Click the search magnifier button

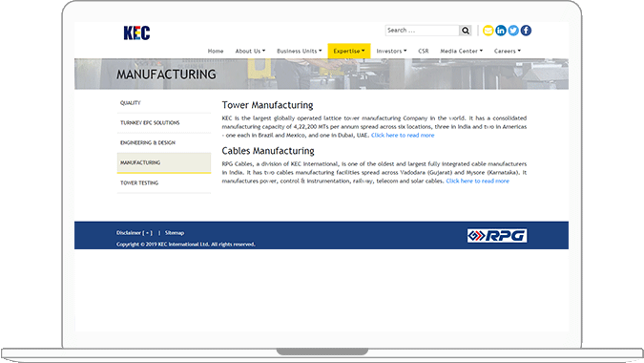click(x=466, y=31)
